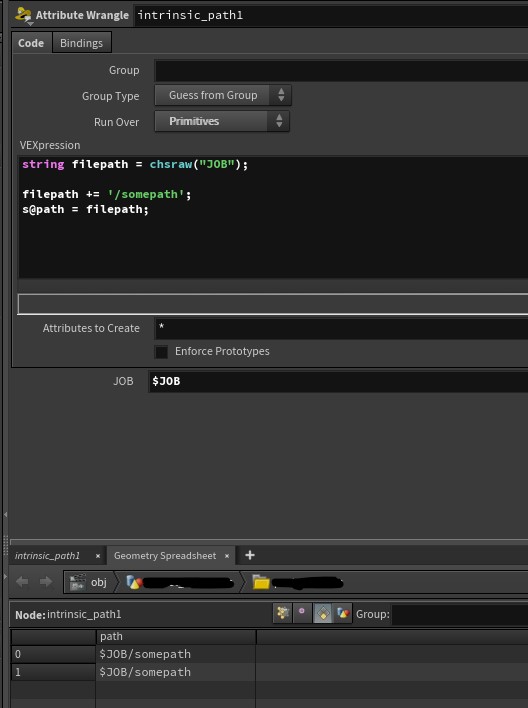Add a new pane tab with plus
The height and width of the screenshot is (708, 528).
point(250,555)
